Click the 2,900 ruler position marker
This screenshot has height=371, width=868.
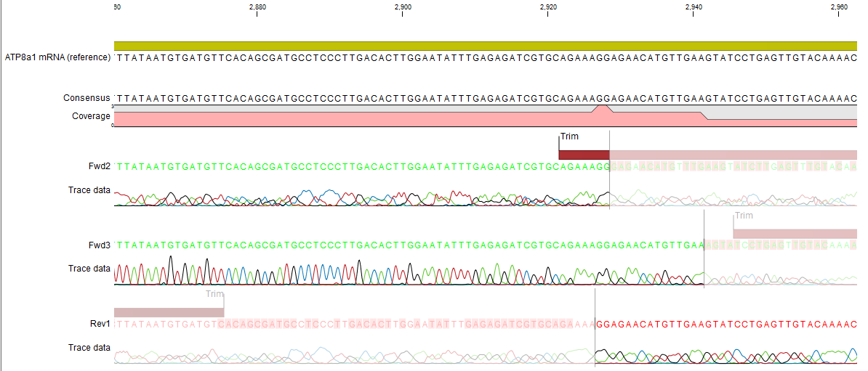pyautogui.click(x=403, y=7)
